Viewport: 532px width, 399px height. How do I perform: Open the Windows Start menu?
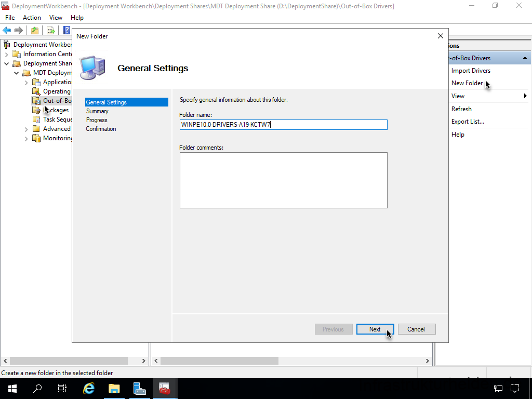[x=12, y=389]
